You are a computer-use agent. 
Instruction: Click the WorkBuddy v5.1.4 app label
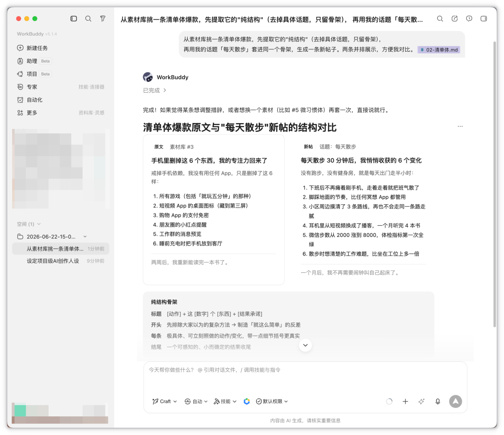(x=37, y=34)
